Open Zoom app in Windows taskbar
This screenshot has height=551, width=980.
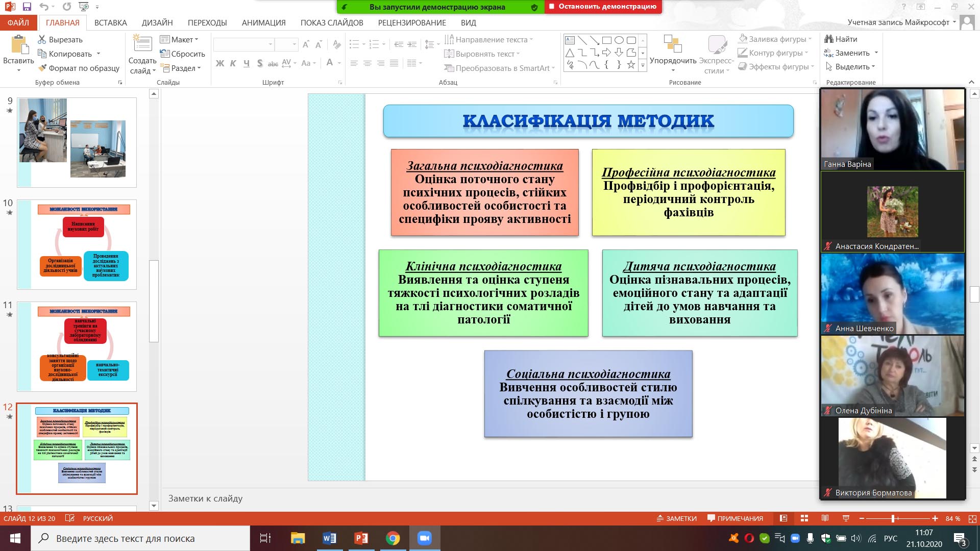pos(424,538)
